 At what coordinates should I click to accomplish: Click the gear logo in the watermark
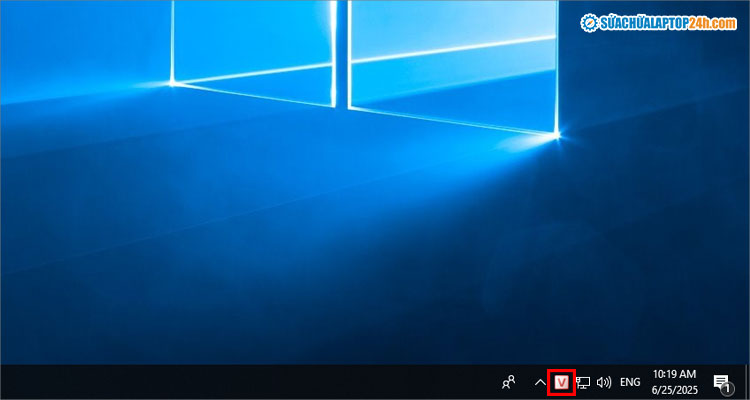pyautogui.click(x=589, y=22)
